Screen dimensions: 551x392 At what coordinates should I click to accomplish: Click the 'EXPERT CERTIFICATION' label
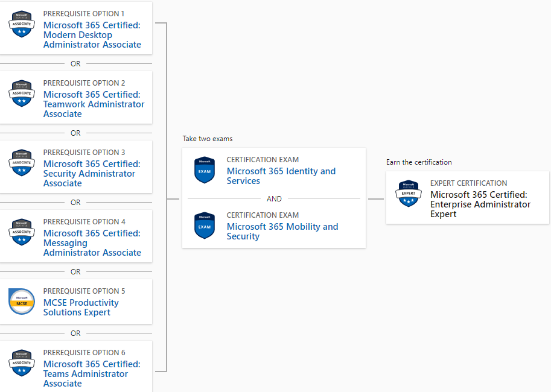coord(468,183)
